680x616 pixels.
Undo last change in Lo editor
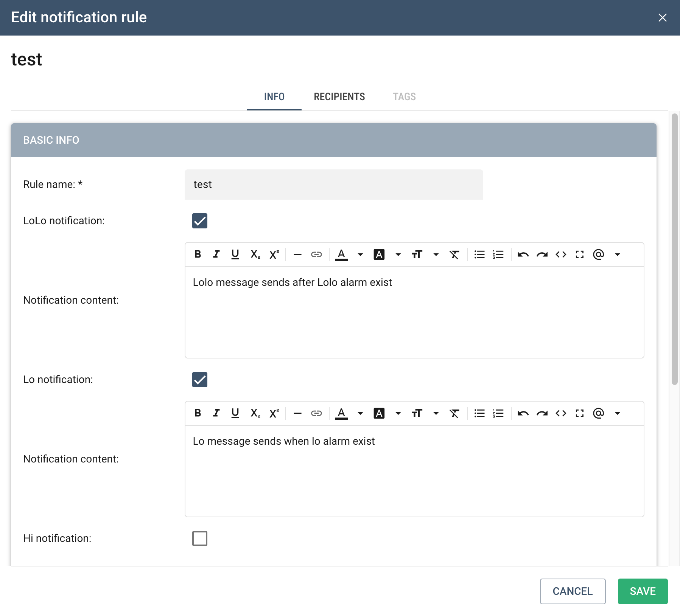[523, 413]
